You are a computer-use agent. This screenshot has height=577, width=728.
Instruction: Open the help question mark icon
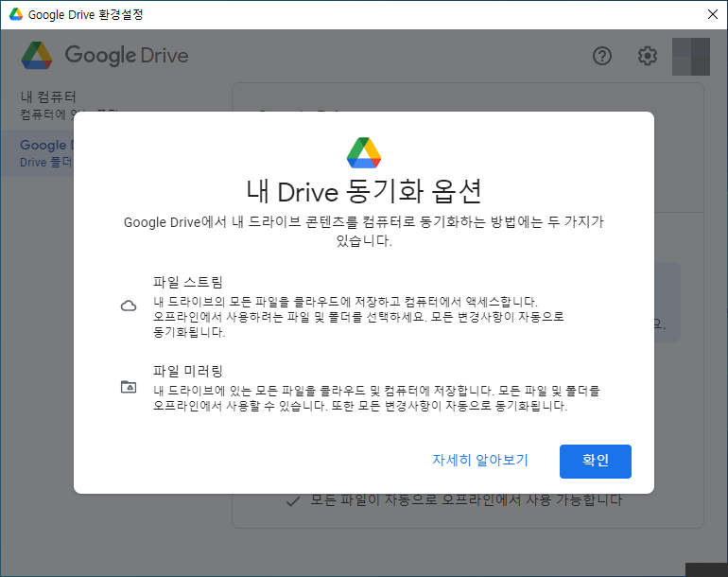point(602,56)
